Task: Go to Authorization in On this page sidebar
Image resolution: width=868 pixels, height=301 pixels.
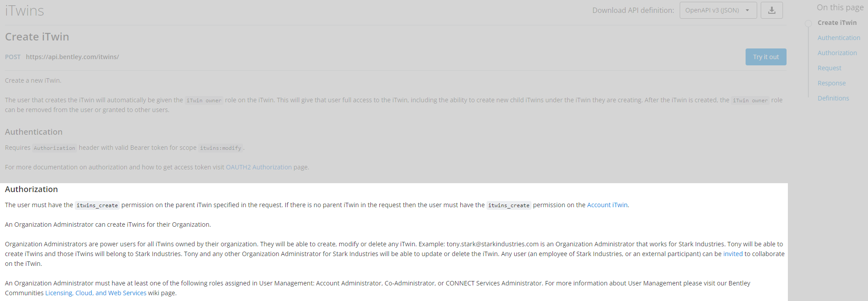Action: pos(837,53)
